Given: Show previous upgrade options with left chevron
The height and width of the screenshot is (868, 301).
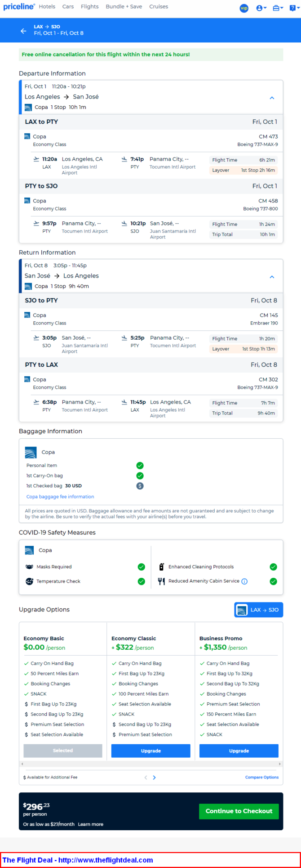Looking at the screenshot, I should click(x=146, y=777).
